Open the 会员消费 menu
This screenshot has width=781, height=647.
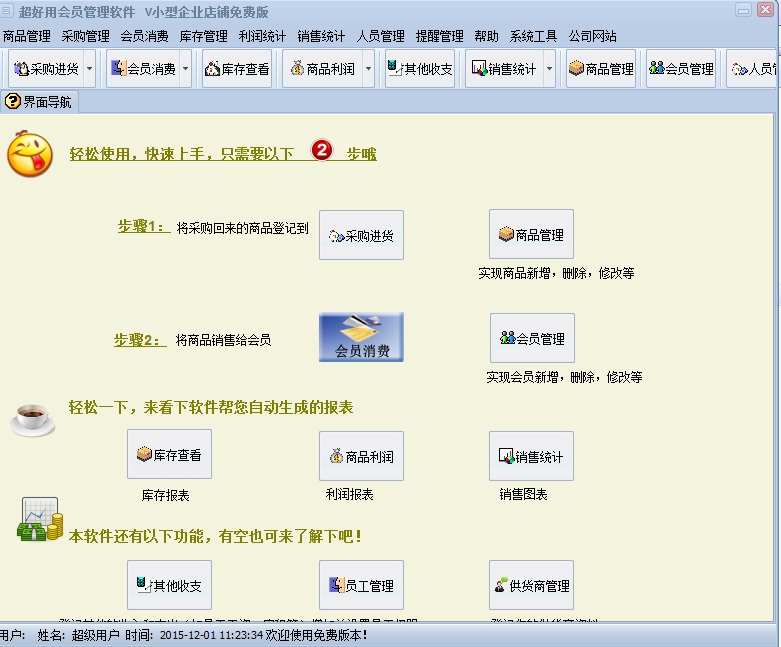click(144, 36)
